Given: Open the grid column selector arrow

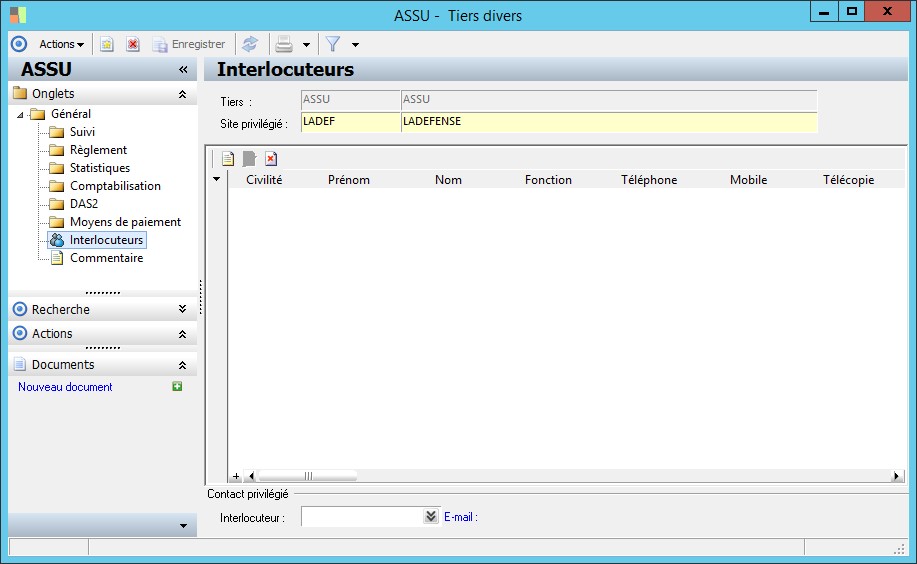Looking at the screenshot, I should point(216,179).
